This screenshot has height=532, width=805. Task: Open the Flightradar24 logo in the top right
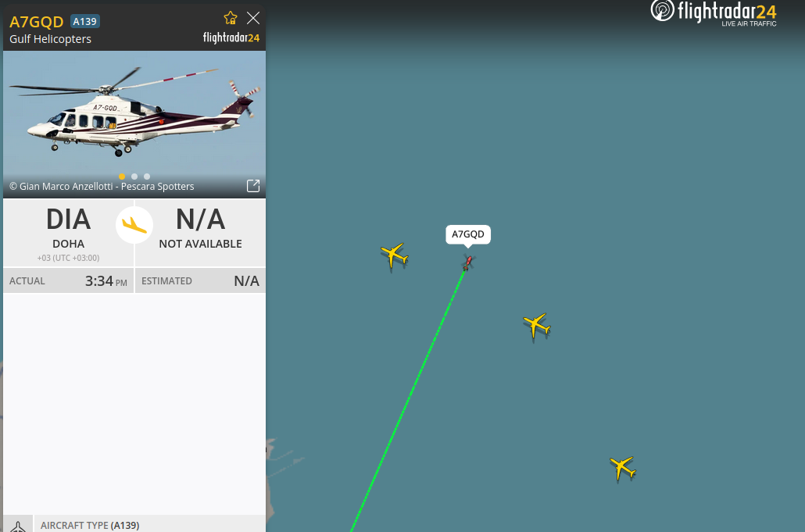click(x=714, y=12)
